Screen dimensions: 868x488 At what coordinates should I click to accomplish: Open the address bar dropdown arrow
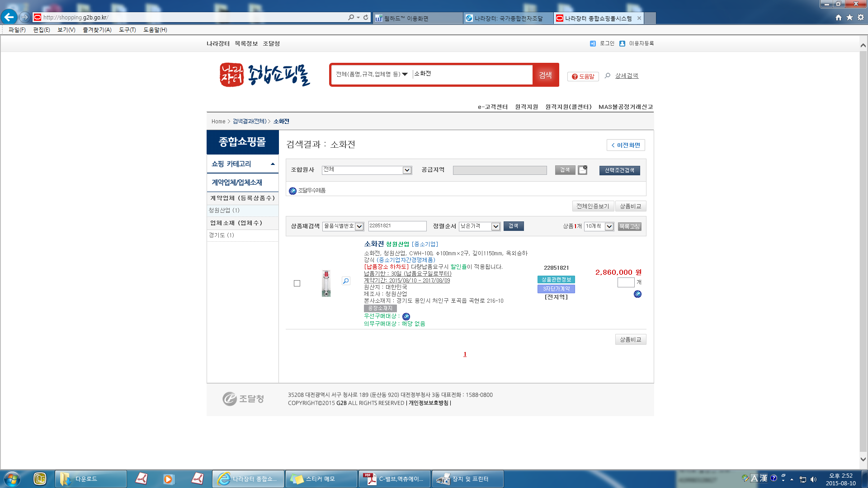pos(358,17)
